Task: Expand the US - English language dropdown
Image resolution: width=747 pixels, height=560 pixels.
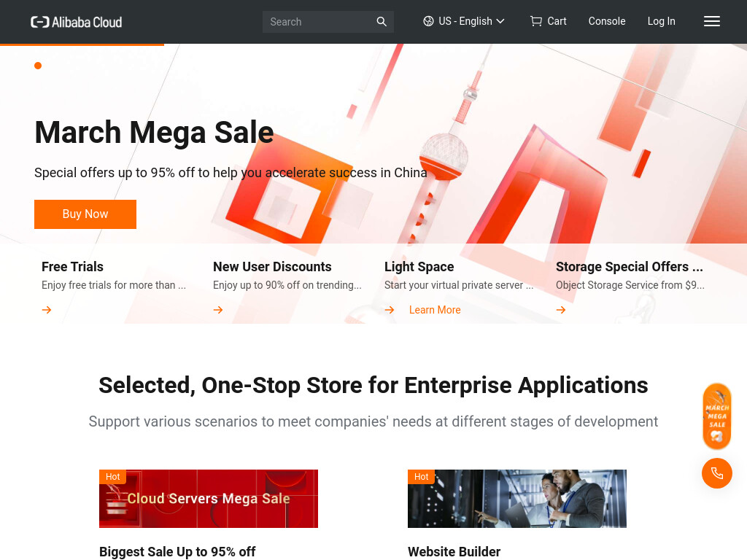Action: (x=464, y=21)
